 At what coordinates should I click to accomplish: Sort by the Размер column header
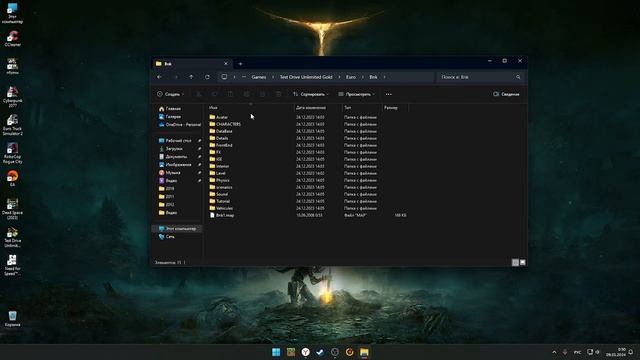(x=391, y=108)
